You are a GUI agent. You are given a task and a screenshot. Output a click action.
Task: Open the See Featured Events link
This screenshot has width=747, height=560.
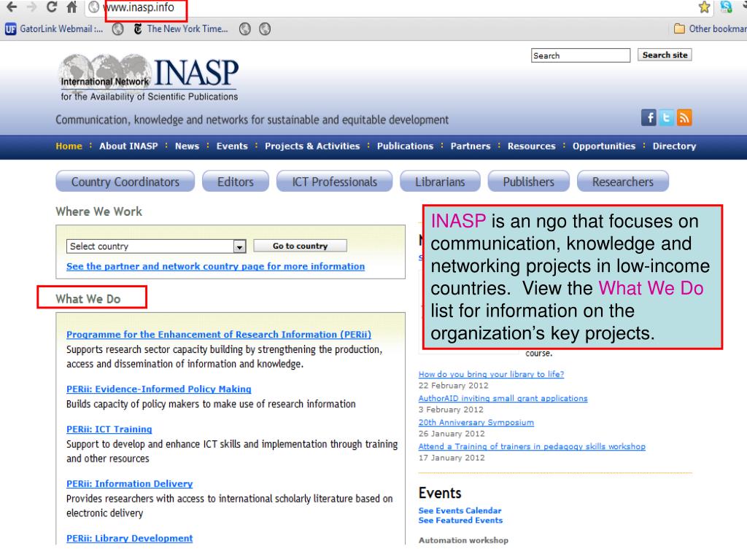click(461, 520)
